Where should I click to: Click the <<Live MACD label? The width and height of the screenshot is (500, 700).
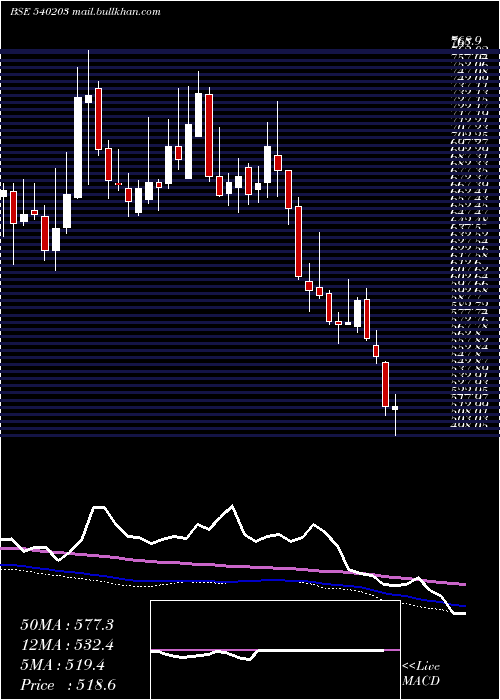click(421, 674)
